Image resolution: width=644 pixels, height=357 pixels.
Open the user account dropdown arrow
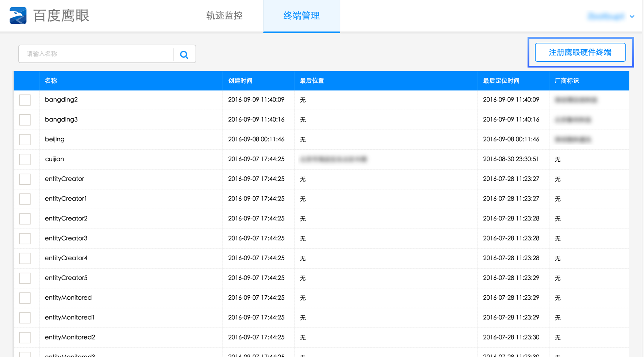(632, 16)
